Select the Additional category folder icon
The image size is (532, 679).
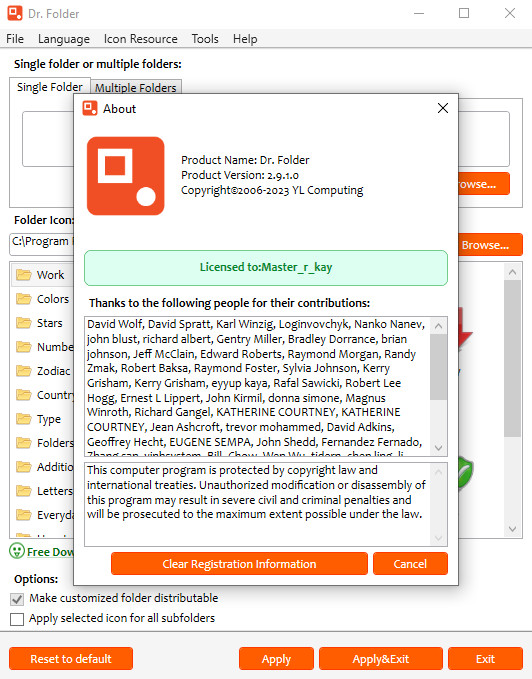(x=24, y=467)
